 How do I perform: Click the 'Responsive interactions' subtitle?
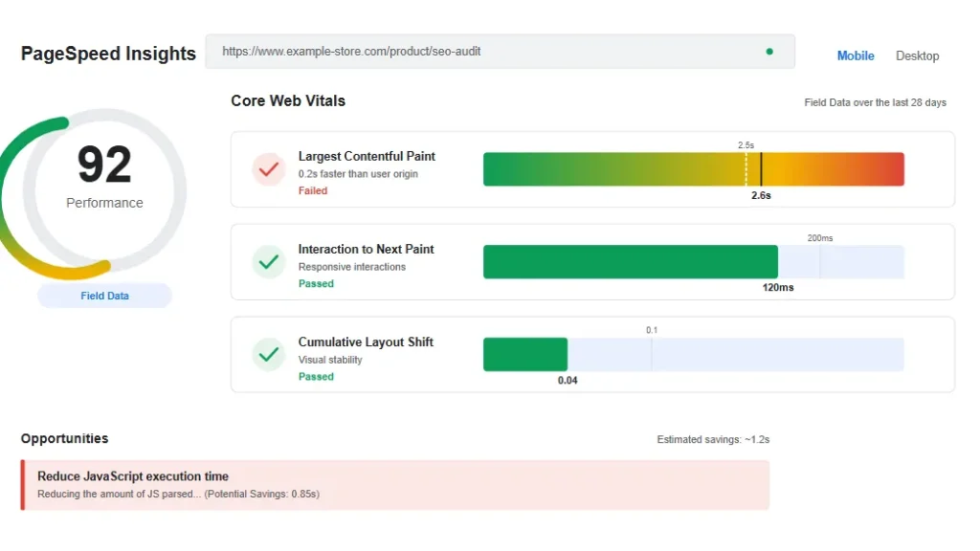pyautogui.click(x=352, y=267)
